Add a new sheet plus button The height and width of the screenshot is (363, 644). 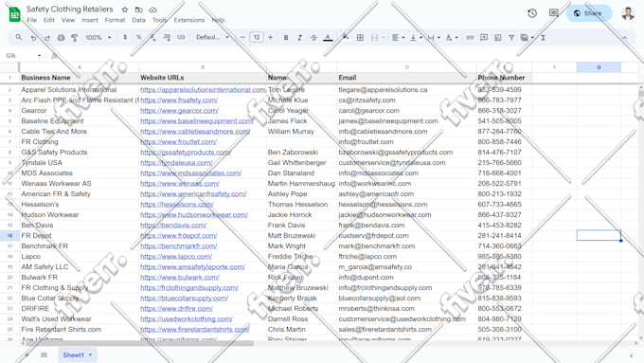[27, 354]
